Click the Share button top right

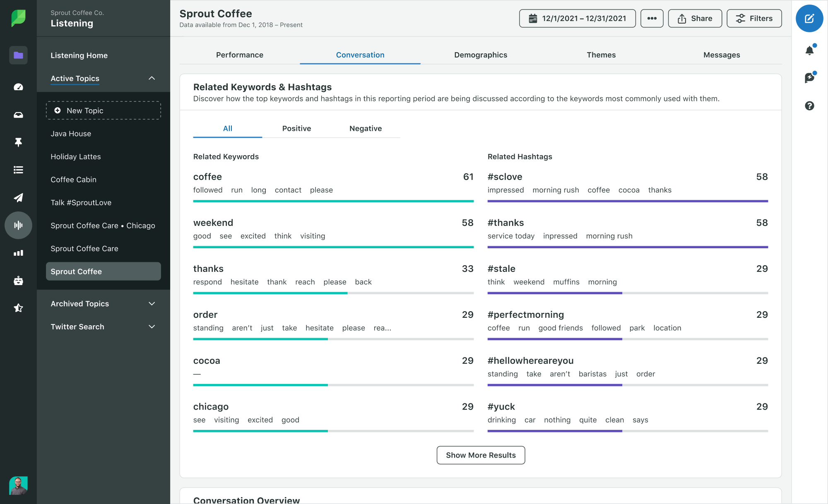point(695,18)
